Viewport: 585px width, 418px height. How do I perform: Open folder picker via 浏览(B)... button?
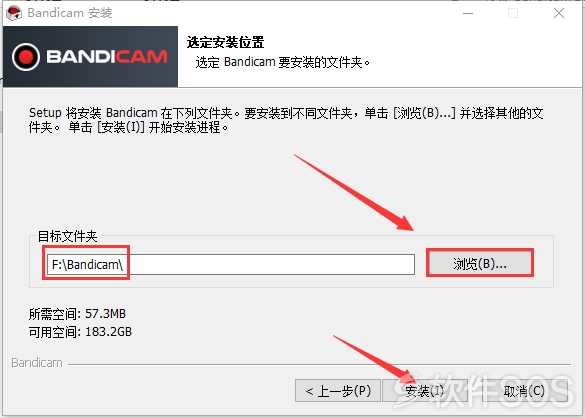coord(480,263)
